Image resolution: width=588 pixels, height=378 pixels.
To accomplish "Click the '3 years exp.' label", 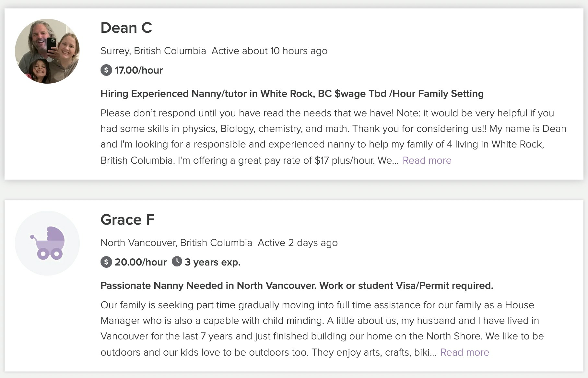I will 212,262.
